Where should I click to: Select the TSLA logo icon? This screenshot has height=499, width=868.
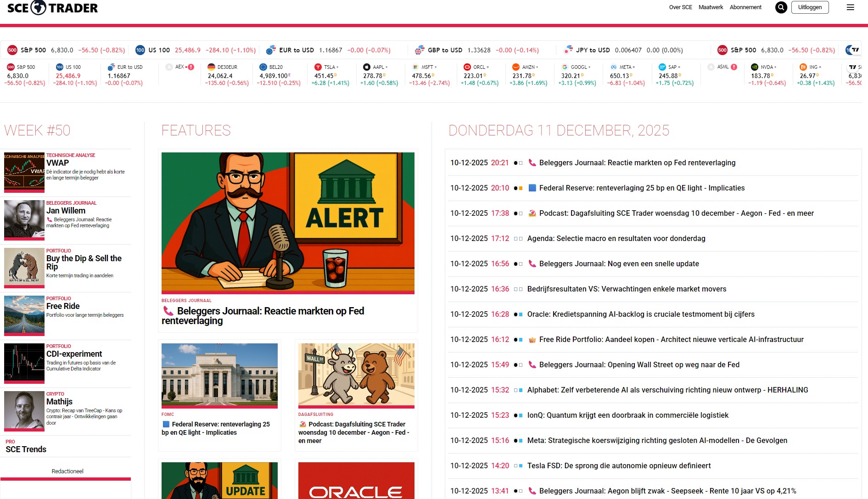318,67
